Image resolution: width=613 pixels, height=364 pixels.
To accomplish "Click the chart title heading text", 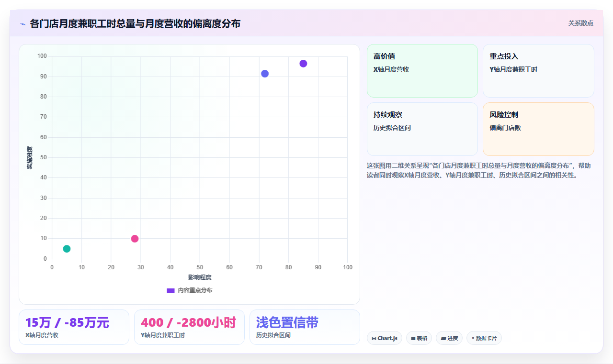I will tap(135, 23).
